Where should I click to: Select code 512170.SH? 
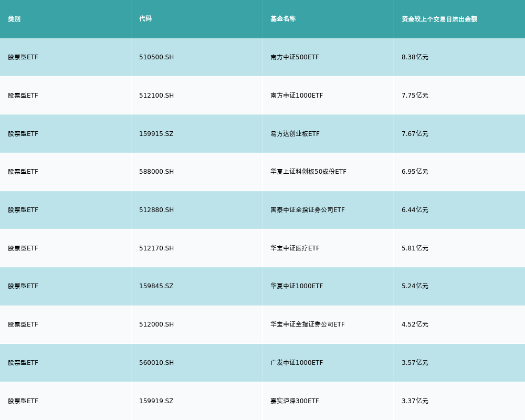pyautogui.click(x=156, y=248)
